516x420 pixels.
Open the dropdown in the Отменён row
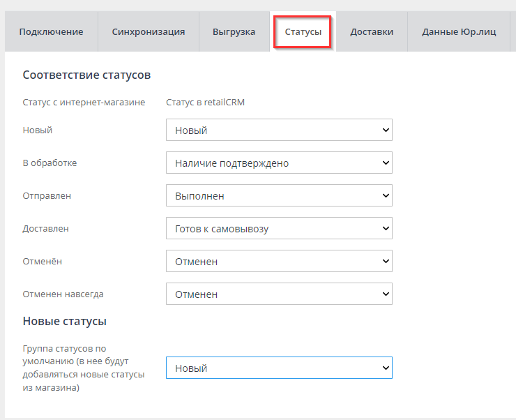(x=279, y=261)
